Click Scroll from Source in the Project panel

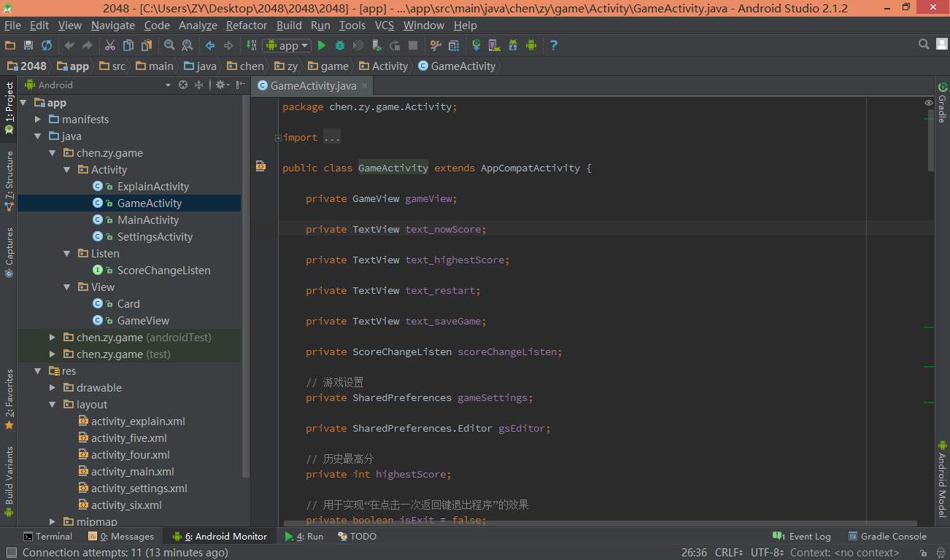tap(183, 85)
